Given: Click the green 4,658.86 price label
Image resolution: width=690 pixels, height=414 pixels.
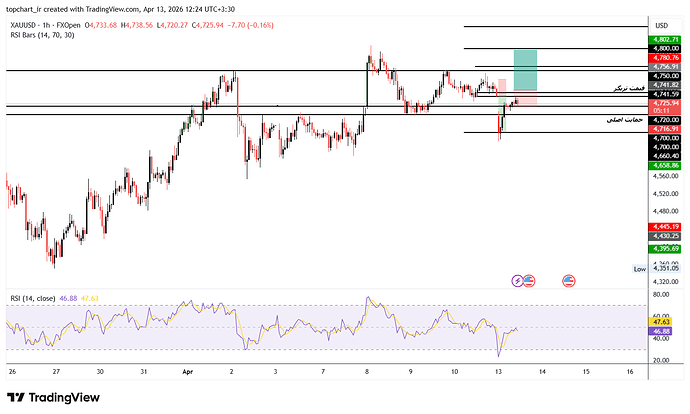Looking at the screenshot, I should [666, 166].
